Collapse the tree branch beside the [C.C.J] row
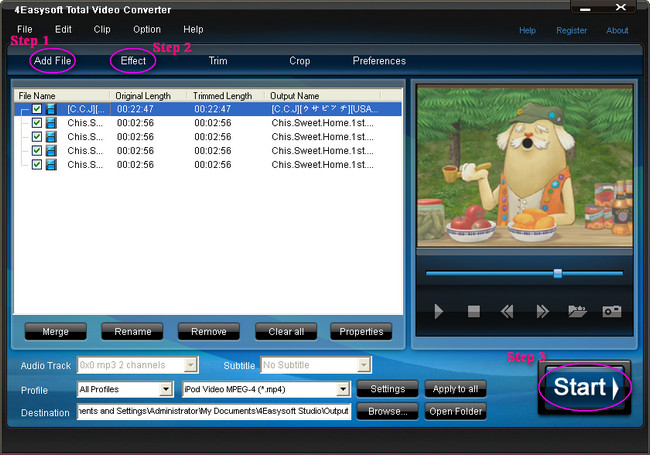Screen dimensions: 650x455 (x=23, y=109)
